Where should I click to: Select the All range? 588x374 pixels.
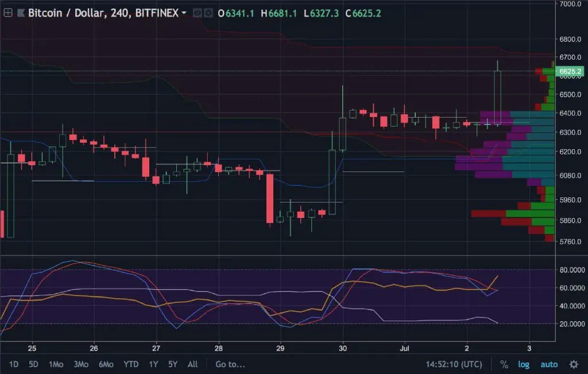[192, 364]
